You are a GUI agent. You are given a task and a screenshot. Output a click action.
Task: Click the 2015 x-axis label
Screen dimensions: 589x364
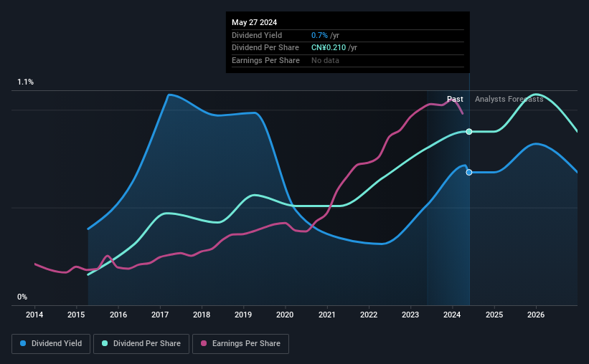[76, 315]
